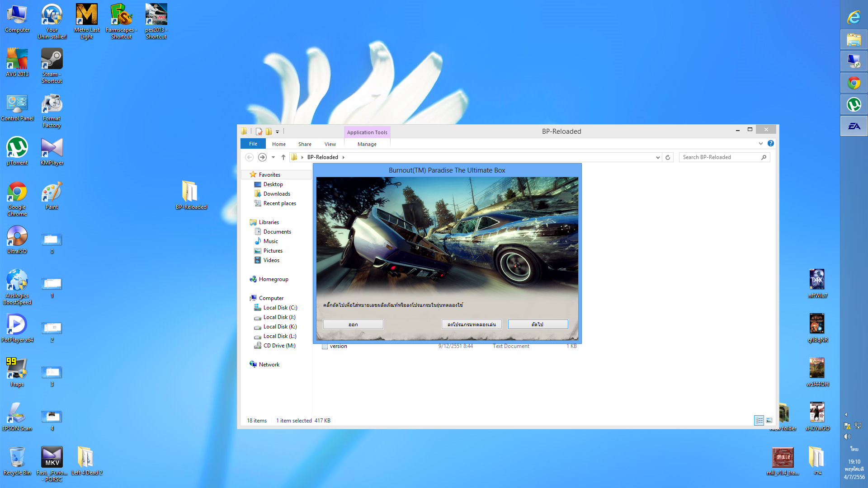
Task: Expand the ribbon with chevron arrow
Action: pyautogui.click(x=760, y=143)
